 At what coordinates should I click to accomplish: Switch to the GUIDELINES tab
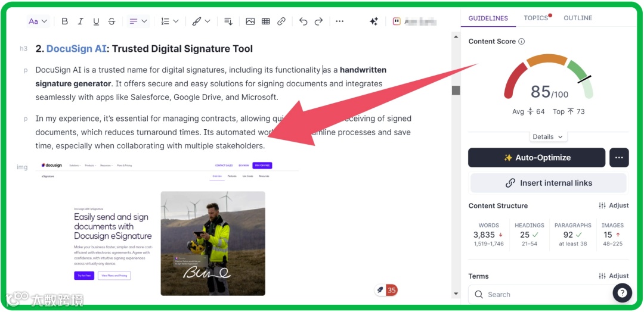coord(488,18)
